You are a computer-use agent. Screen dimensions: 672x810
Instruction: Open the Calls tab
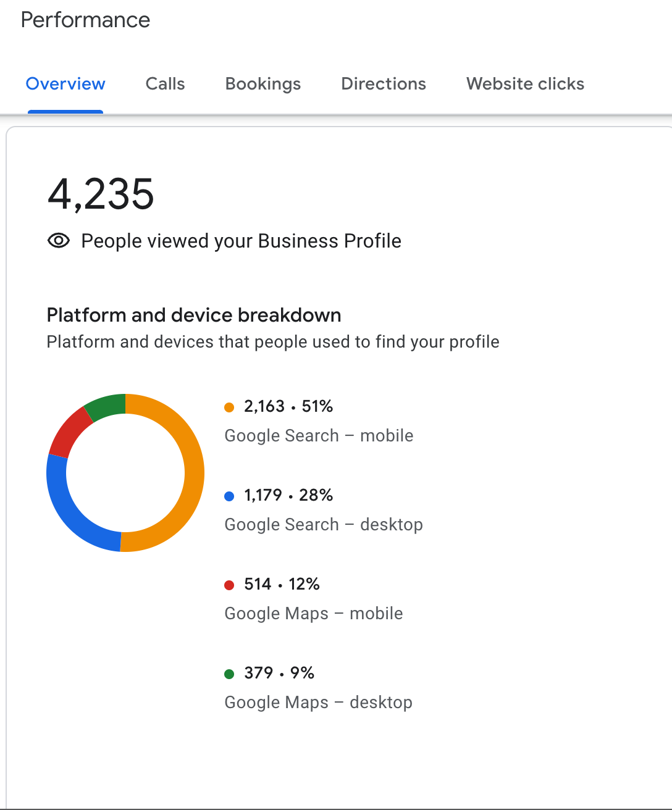point(165,84)
